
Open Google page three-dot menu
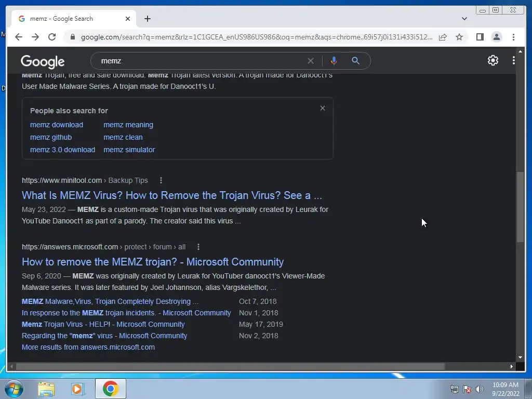[514, 60]
